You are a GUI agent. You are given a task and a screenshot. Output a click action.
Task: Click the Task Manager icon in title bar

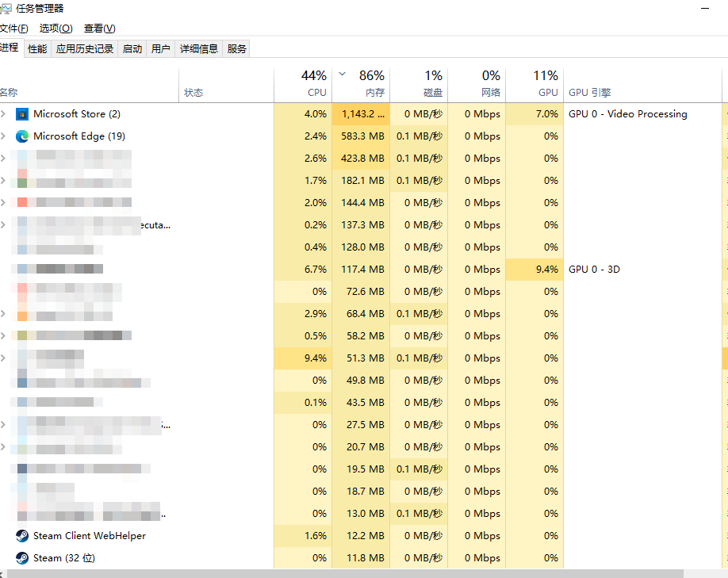(x=8, y=8)
